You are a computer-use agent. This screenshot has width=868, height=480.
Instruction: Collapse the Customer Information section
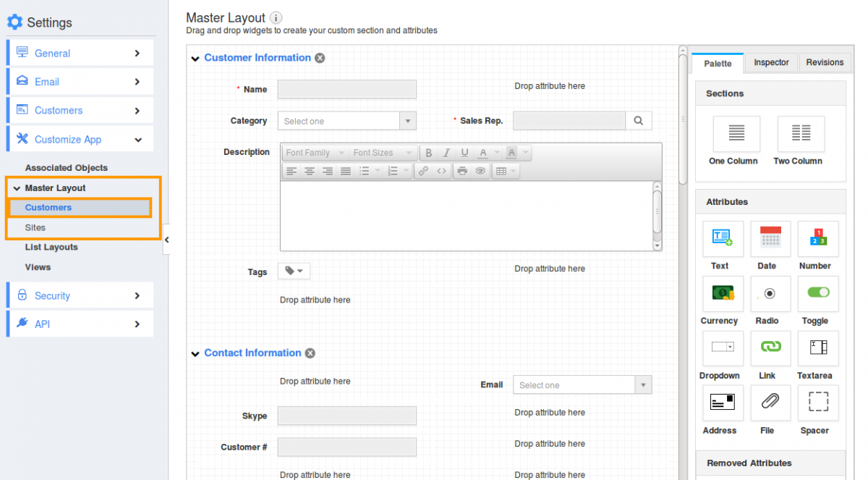tap(195, 59)
